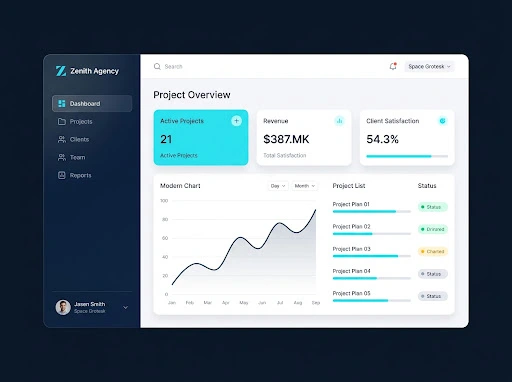Click the $387.MK revenue value
This screenshot has height=382, width=512.
pos(286,139)
